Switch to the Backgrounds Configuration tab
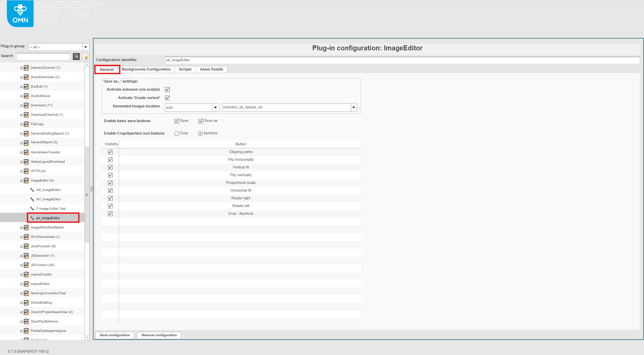 pos(147,69)
